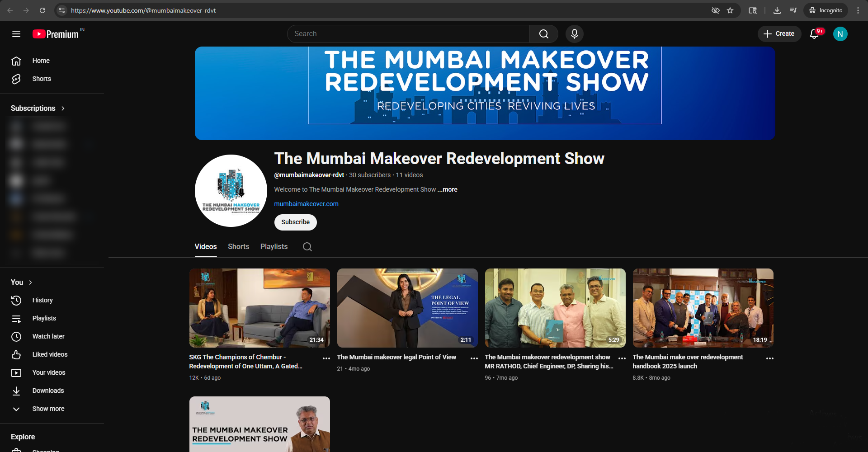Toggle third-party cookie blocking eye icon

715,10
